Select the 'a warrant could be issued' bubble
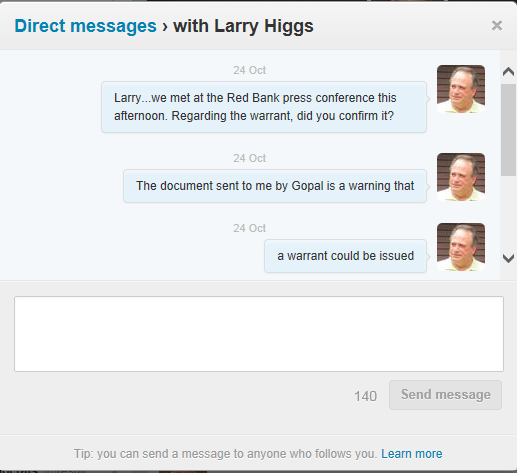The height and width of the screenshot is (473, 517). point(345,256)
